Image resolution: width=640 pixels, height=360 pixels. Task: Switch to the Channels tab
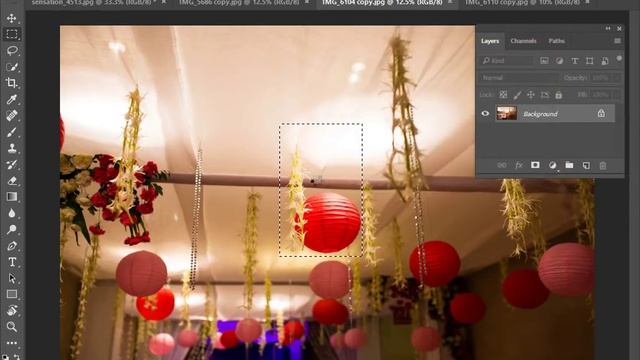(523, 41)
